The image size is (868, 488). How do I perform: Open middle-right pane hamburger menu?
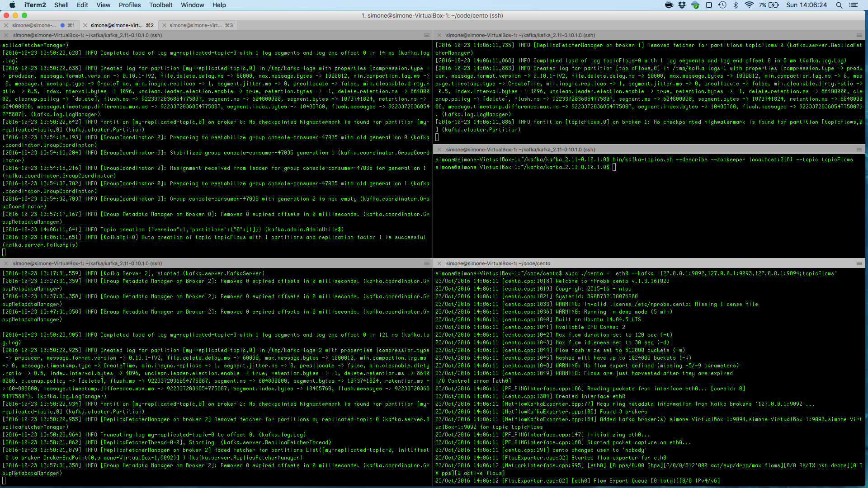[859, 150]
